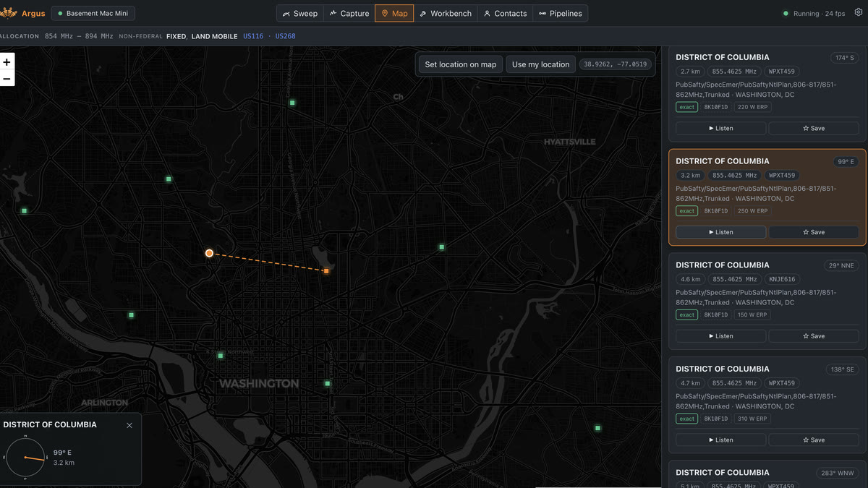Click the US116 footnote link
The height and width of the screenshot is (488, 868).
(253, 36)
